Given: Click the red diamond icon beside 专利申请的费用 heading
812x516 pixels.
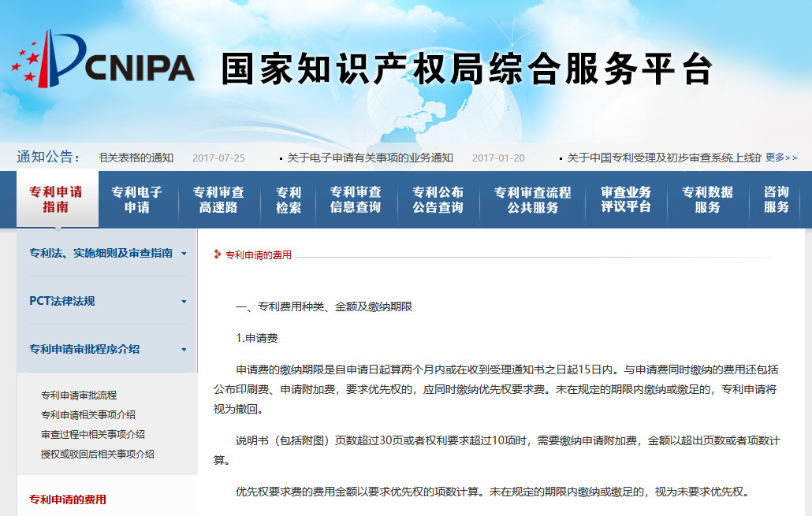Looking at the screenshot, I should (218, 254).
